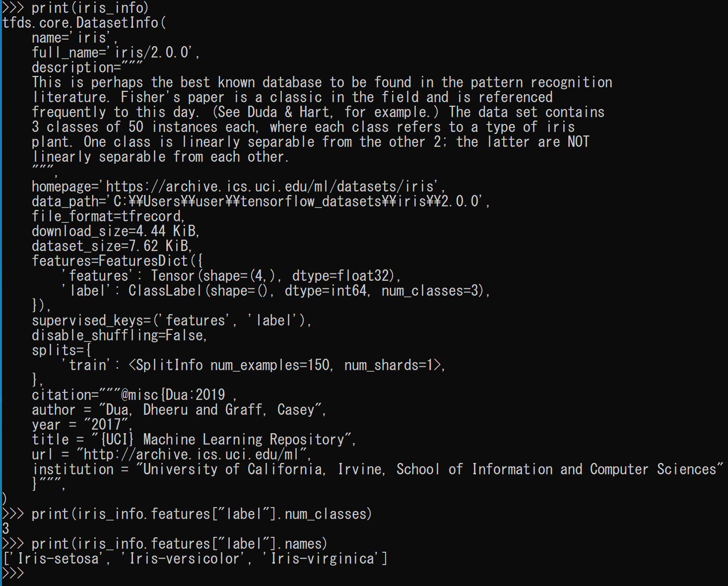Viewport: 728px width, 586px height.
Task: Click the full_name='iris/2.0.0' line
Action: [116, 53]
